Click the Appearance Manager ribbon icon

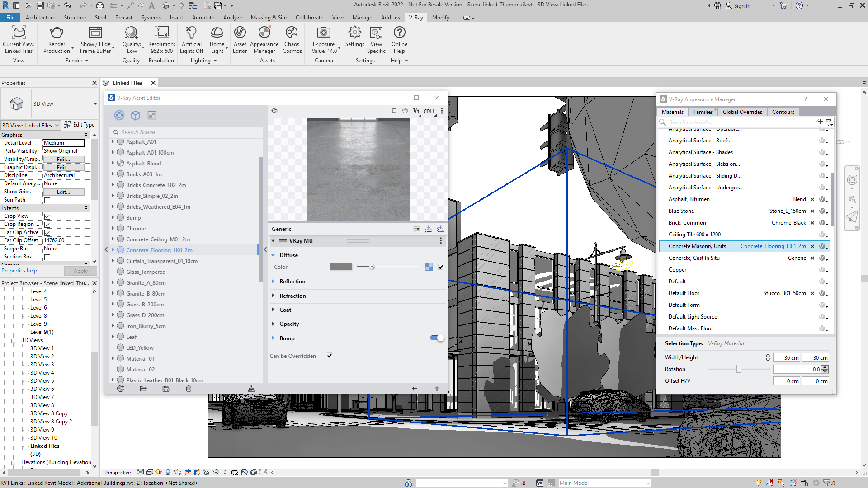[x=264, y=33]
